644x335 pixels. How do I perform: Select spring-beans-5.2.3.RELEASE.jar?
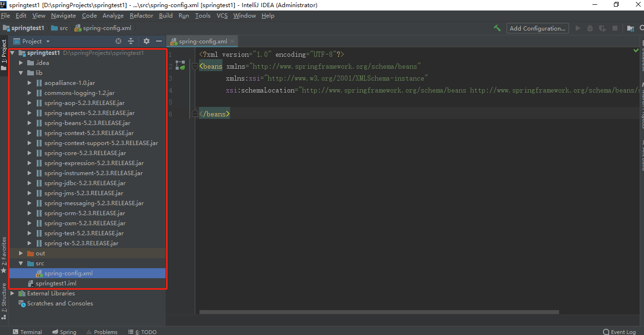pos(87,123)
